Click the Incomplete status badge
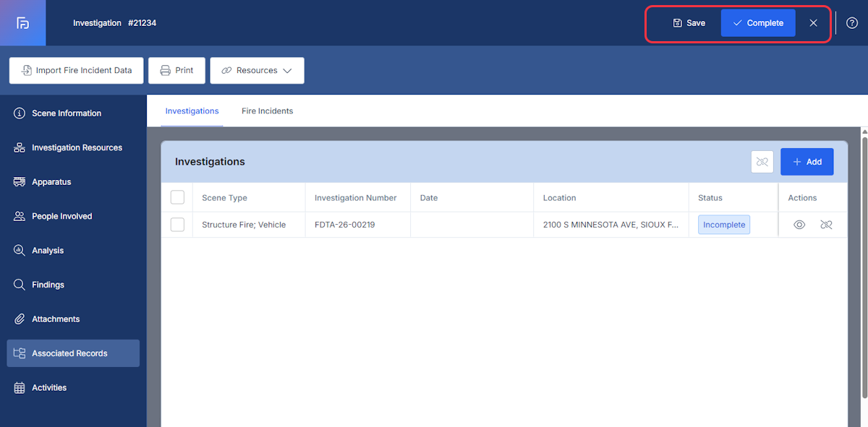 [x=724, y=225]
